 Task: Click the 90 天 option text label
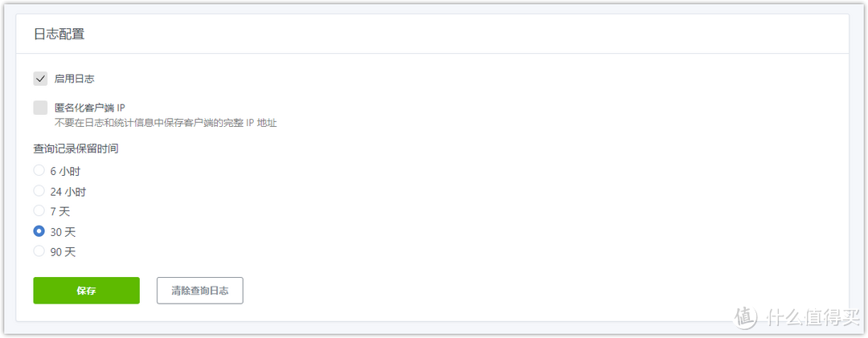click(63, 252)
